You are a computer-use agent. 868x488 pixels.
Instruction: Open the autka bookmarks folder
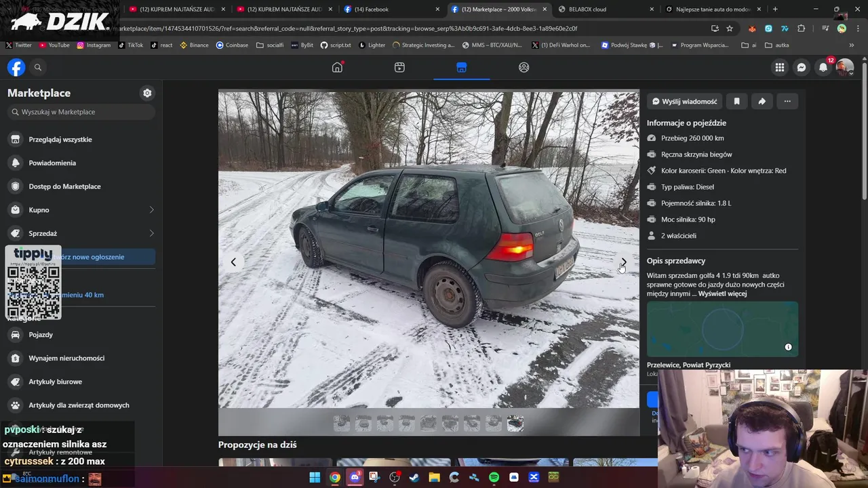777,45
